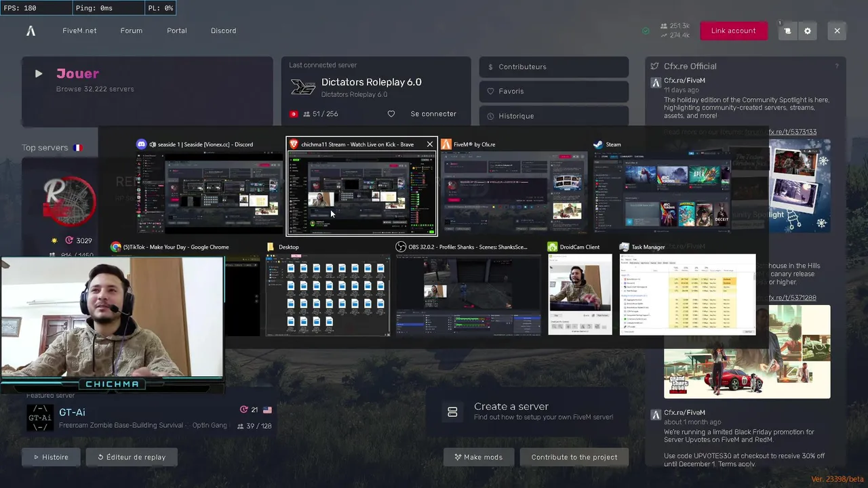Viewport: 868px width, 488px height.
Task: Switch to the DroidCam Client window thumbnail
Action: [x=580, y=294]
